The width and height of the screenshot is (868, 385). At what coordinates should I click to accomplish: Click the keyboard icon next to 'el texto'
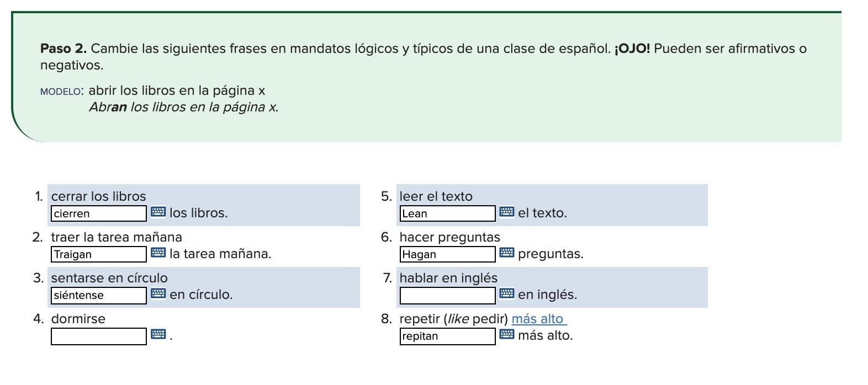tap(507, 212)
